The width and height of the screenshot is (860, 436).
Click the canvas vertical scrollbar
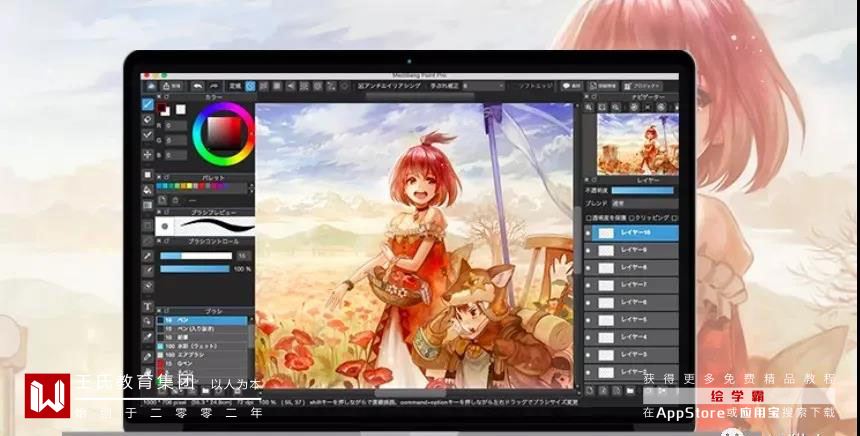578,241
